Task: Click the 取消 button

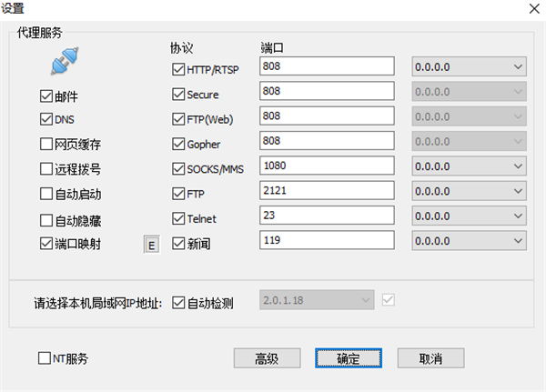Action: coord(430,358)
